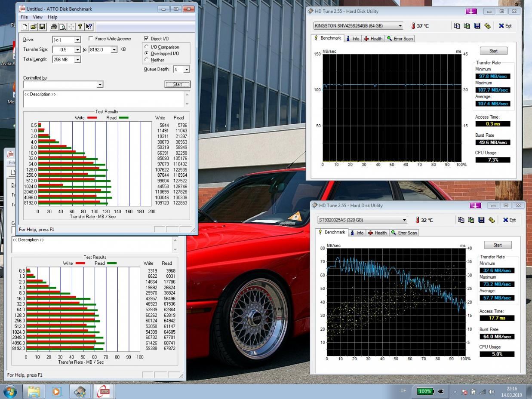Open the Windows Start menu orb
Image resolution: width=532 pixels, height=399 pixels.
(9, 391)
